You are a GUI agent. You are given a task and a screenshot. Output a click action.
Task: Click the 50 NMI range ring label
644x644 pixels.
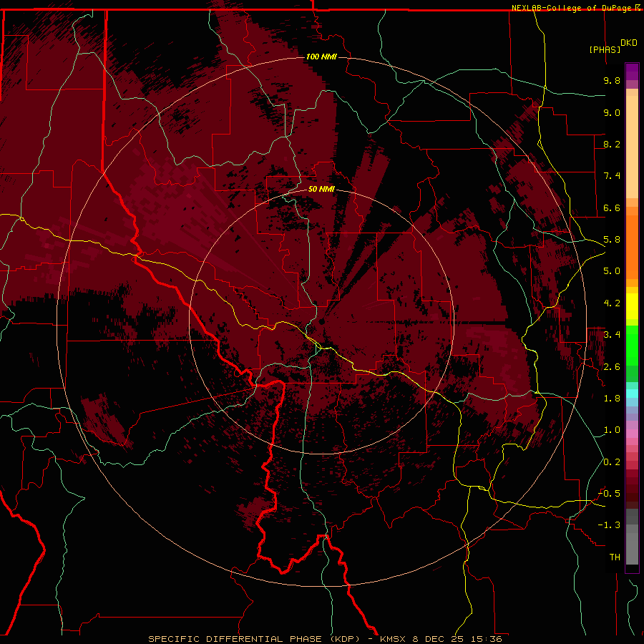(321, 189)
